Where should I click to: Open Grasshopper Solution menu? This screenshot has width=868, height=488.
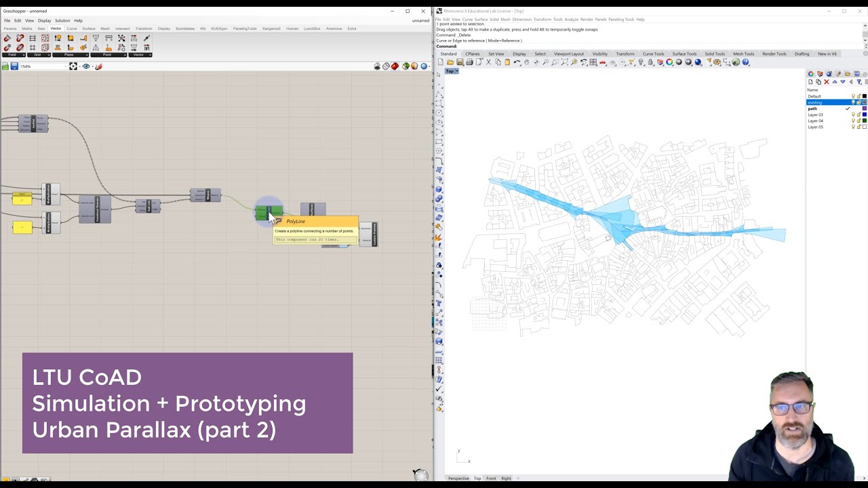click(62, 20)
